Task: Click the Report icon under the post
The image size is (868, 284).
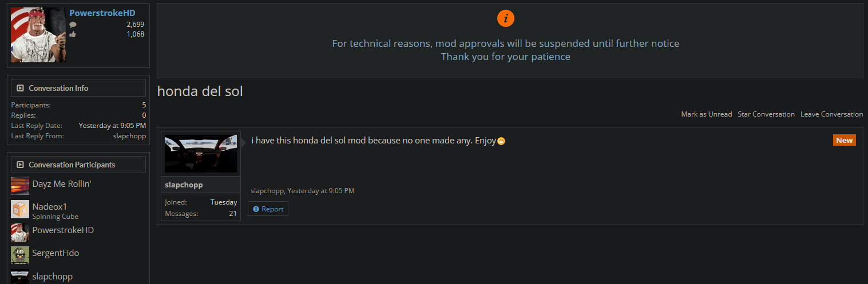Action: (x=256, y=209)
